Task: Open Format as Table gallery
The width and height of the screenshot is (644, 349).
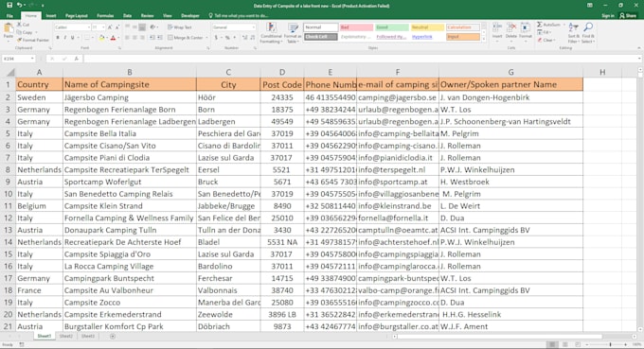Action: [294, 33]
